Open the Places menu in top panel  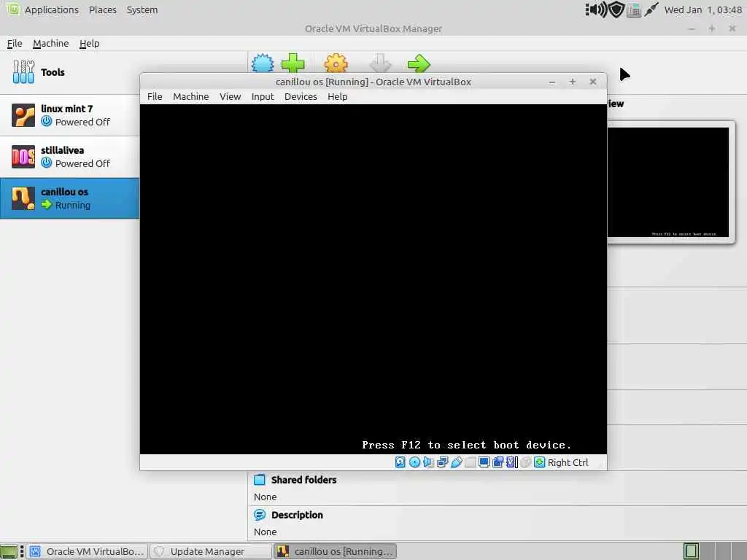[x=102, y=9]
